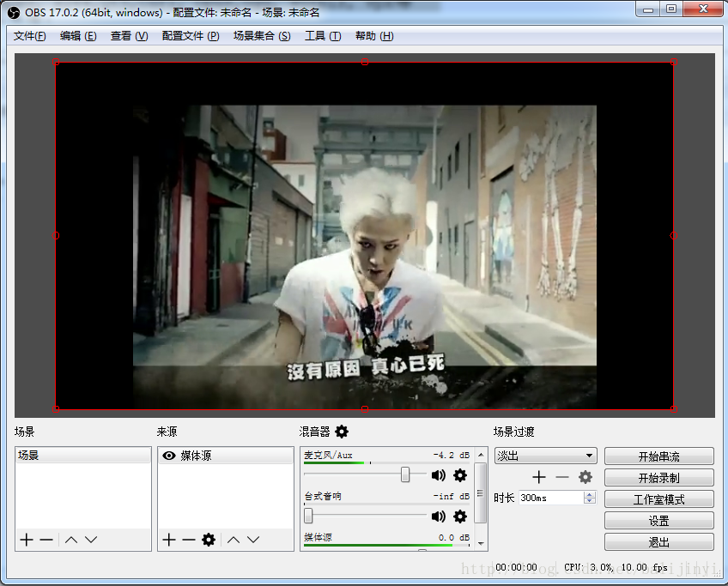Screen dimensions: 728x586
Task: Add a new scene with plus icon
Action: coord(27,540)
